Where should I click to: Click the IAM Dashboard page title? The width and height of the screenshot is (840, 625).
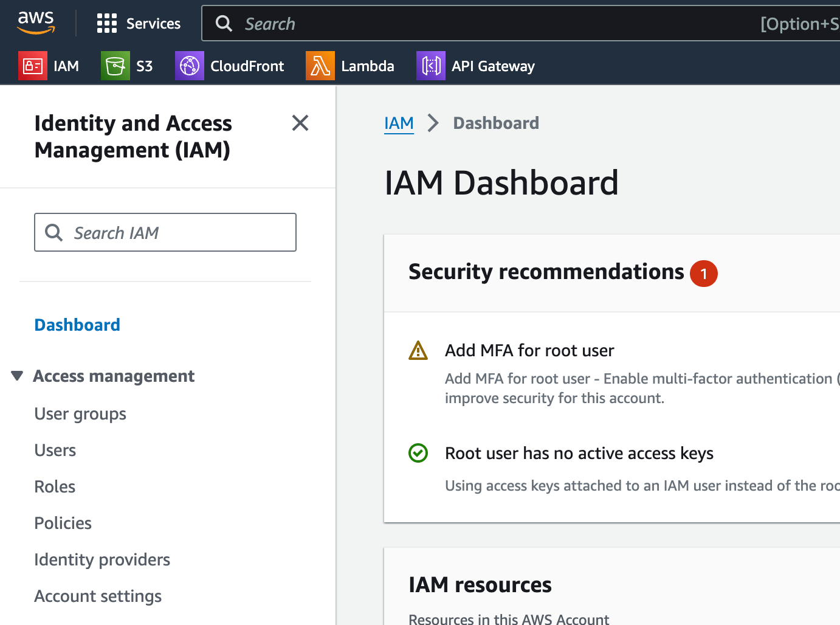tap(501, 183)
